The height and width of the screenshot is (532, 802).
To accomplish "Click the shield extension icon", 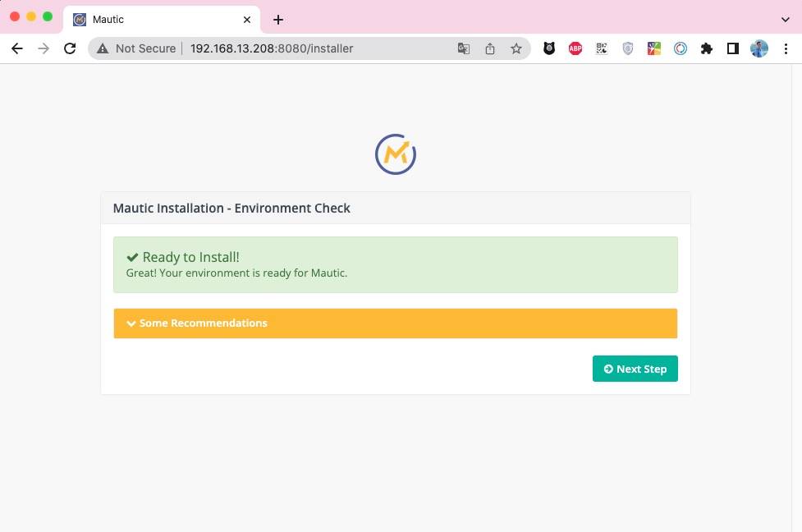I will click(628, 48).
